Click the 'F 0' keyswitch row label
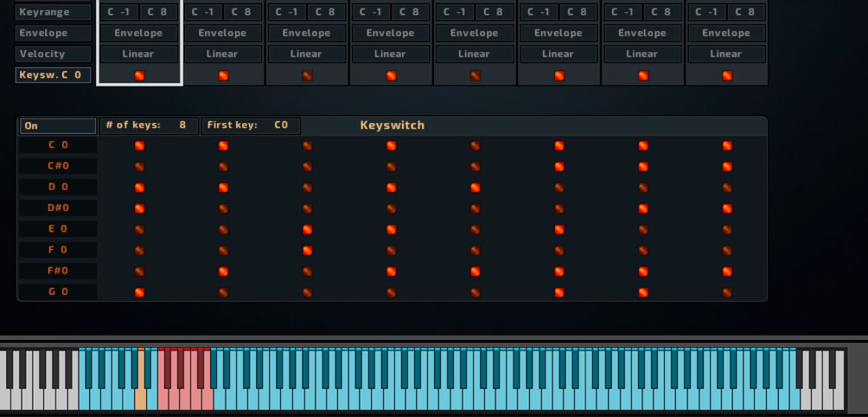Screen dimensions: 868x417 pos(58,250)
